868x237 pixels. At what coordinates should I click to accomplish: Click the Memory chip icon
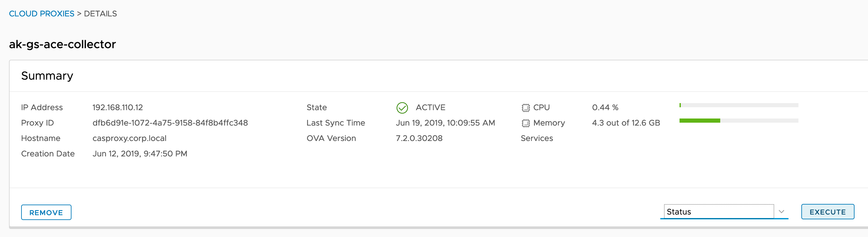[525, 123]
